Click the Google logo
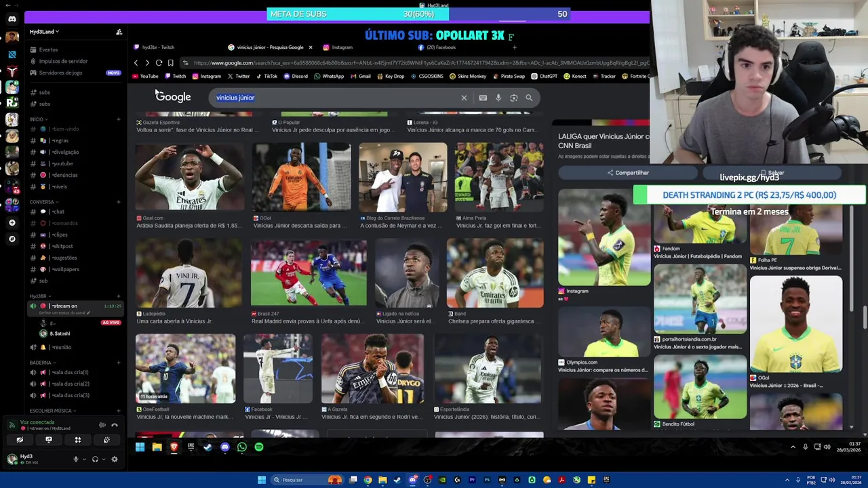This screenshot has height=488, width=868. 173,97
